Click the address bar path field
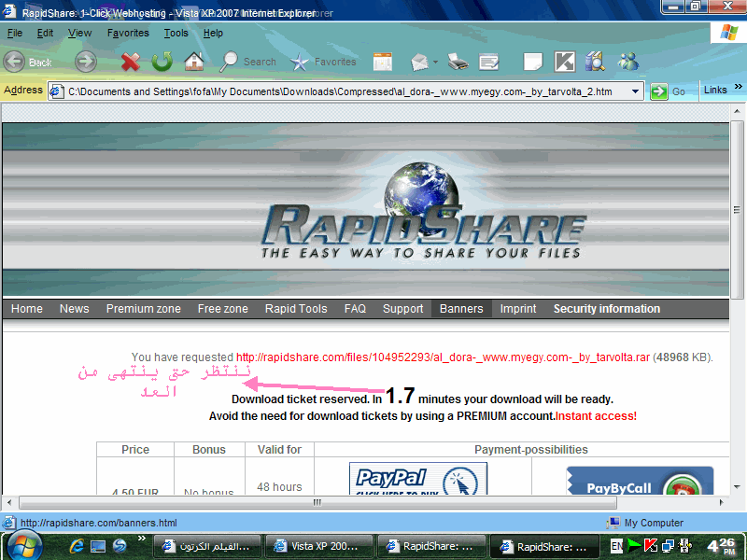Viewport: 747px width, 560px height. [345, 91]
